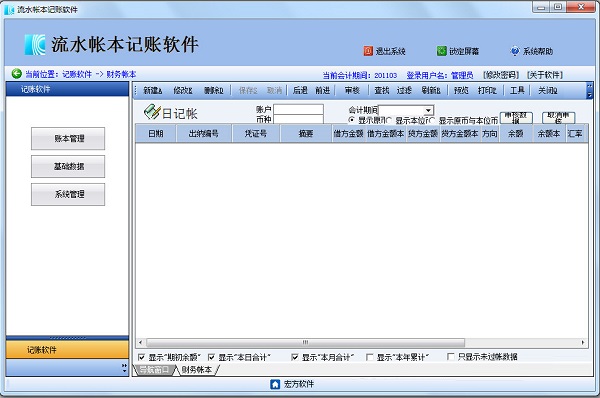Click the 余额 column header

[x=515, y=134]
